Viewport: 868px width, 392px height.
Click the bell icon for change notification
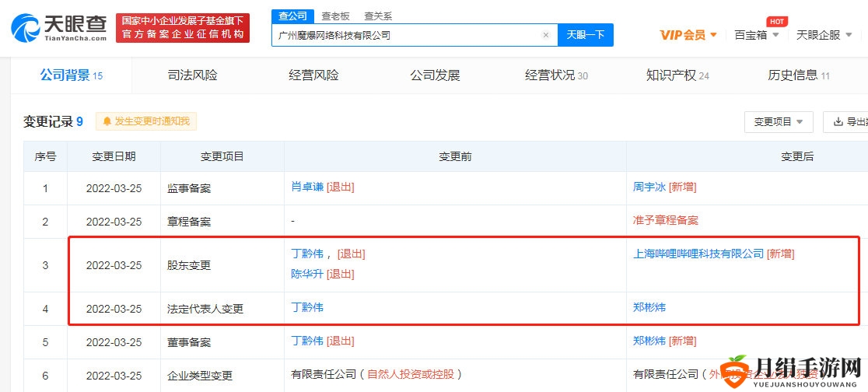pos(107,121)
